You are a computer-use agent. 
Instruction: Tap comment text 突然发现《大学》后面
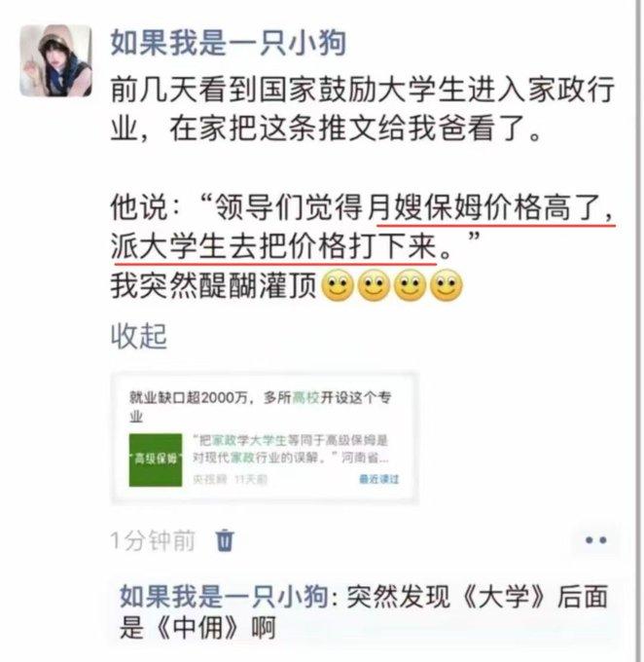pos(478,597)
